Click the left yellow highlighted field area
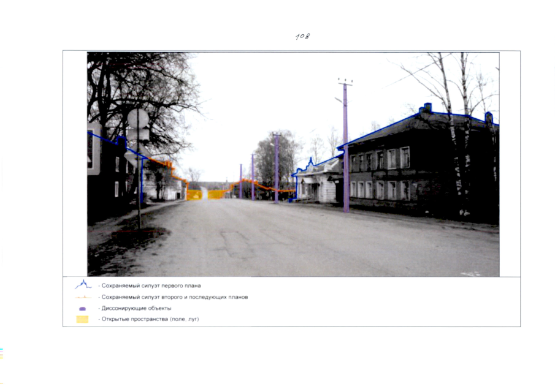The height and width of the screenshot is (392, 555). coord(194,195)
